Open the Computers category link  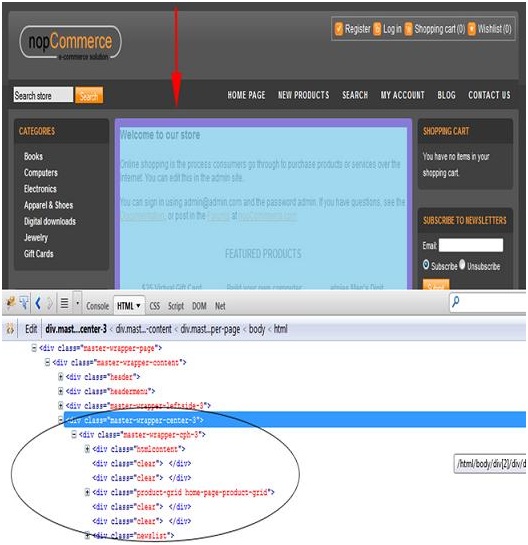(41, 172)
